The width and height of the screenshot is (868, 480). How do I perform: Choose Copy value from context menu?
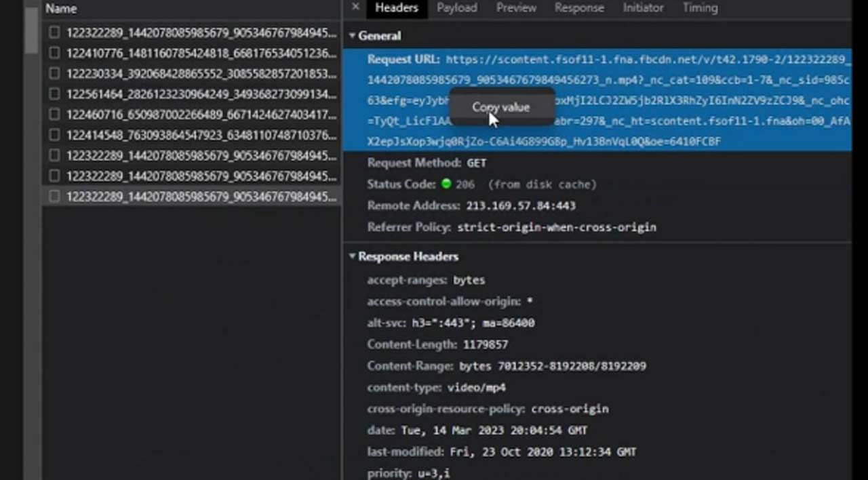[x=501, y=107]
